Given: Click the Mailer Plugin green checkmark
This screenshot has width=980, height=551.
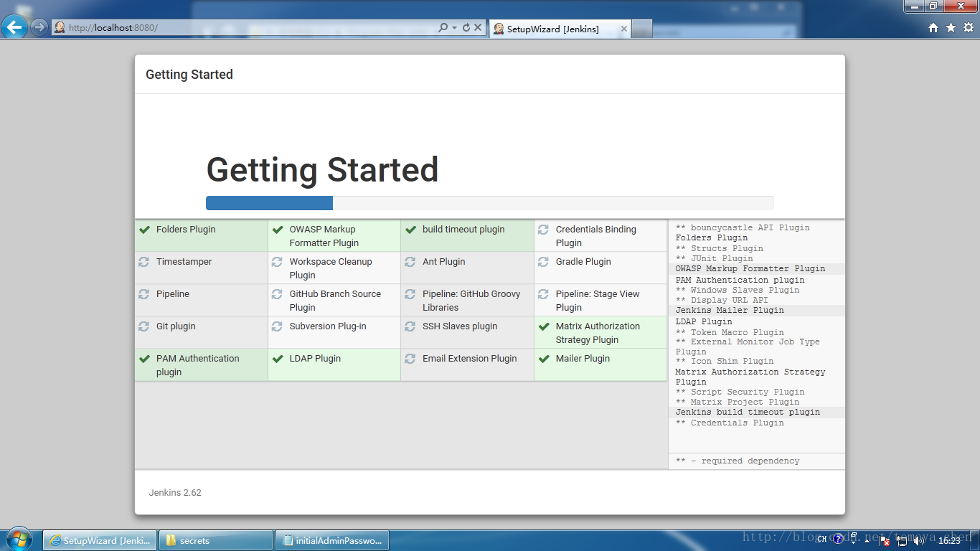Looking at the screenshot, I should click(x=543, y=359).
